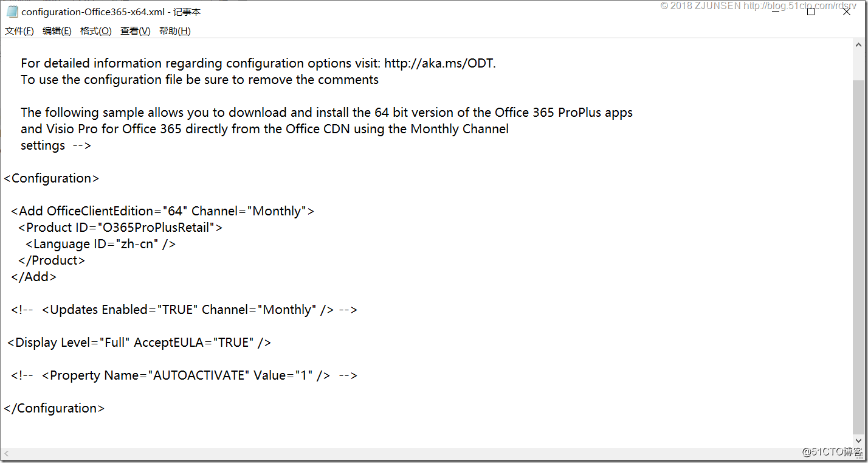Click the close window button
The height and width of the screenshot is (463, 868).
coord(847,12)
